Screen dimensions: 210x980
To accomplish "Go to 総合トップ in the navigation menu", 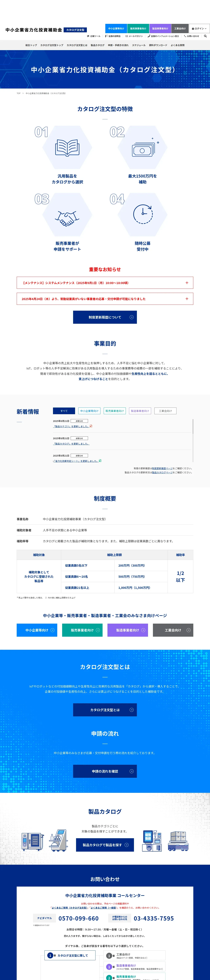I will (31, 45).
